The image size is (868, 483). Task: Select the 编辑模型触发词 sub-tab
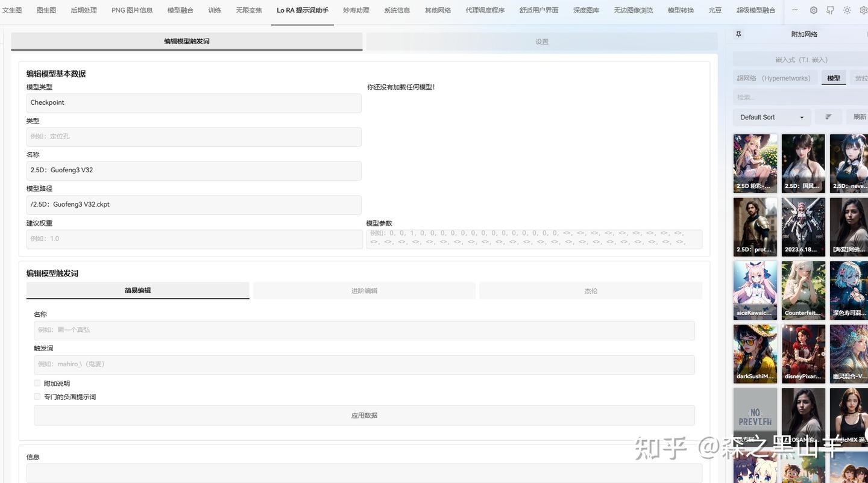(187, 42)
